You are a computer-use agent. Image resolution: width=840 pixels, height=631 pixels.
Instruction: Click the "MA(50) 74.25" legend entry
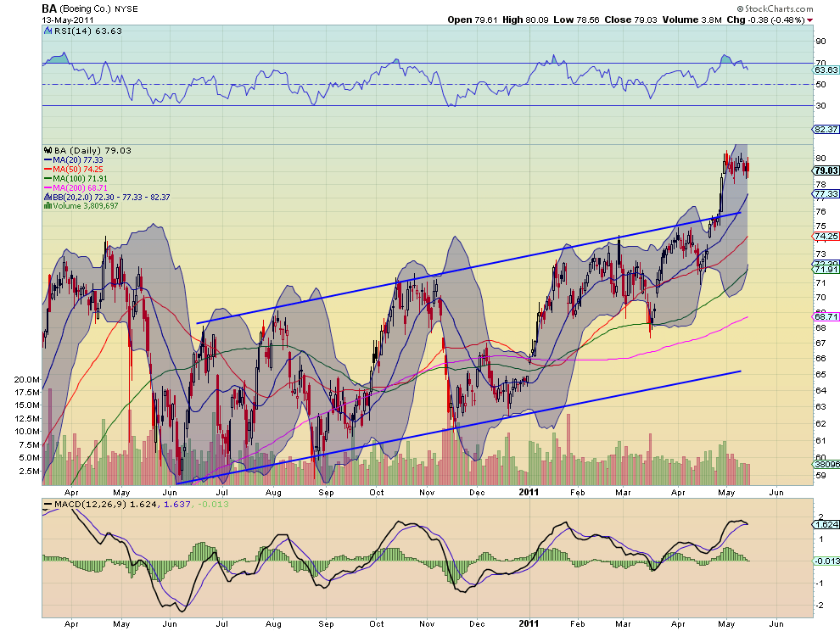tap(78, 170)
